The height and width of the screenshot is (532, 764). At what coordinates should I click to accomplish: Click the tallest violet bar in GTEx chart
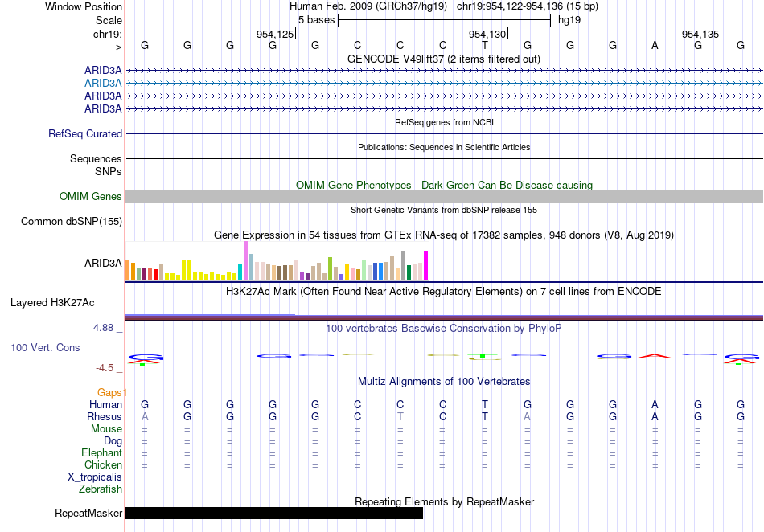245,261
